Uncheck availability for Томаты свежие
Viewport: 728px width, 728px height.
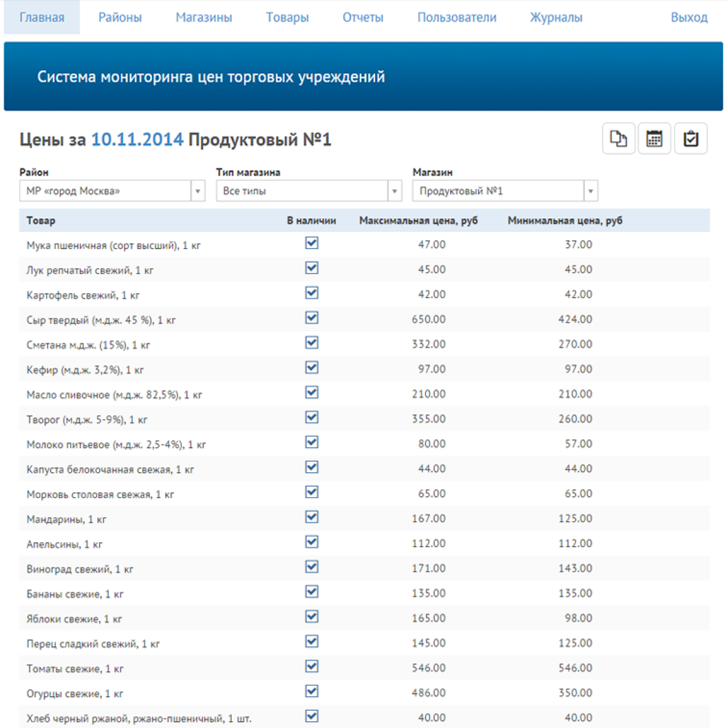point(312,667)
